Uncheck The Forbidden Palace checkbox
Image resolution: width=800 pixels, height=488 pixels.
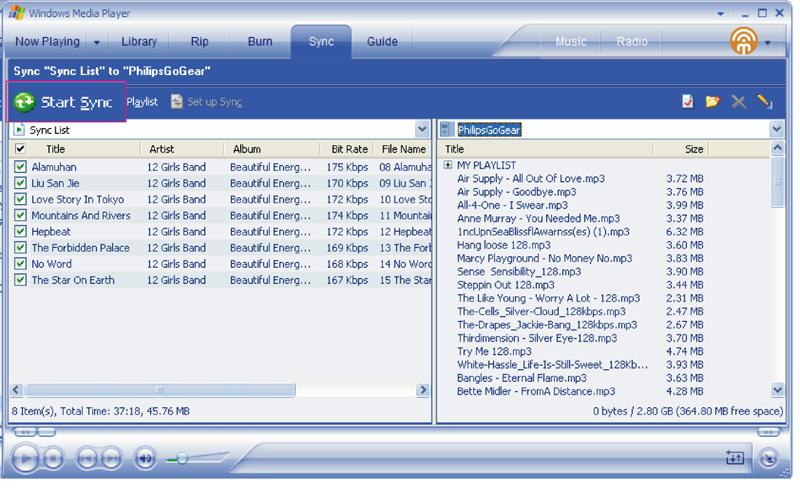[x=20, y=248]
